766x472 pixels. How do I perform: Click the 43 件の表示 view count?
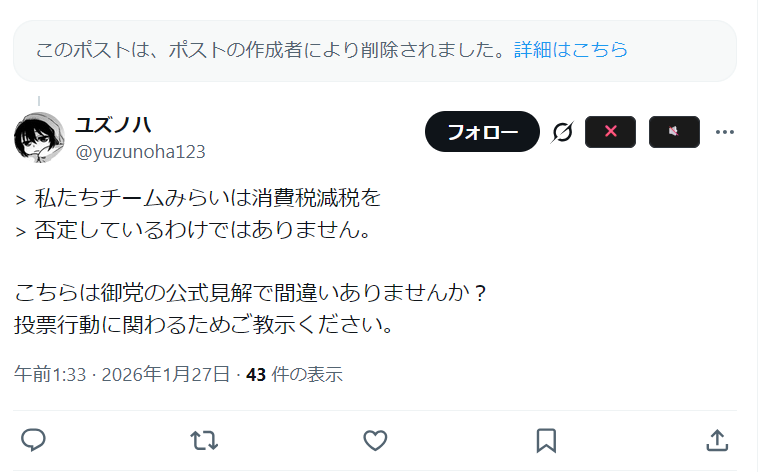294,374
